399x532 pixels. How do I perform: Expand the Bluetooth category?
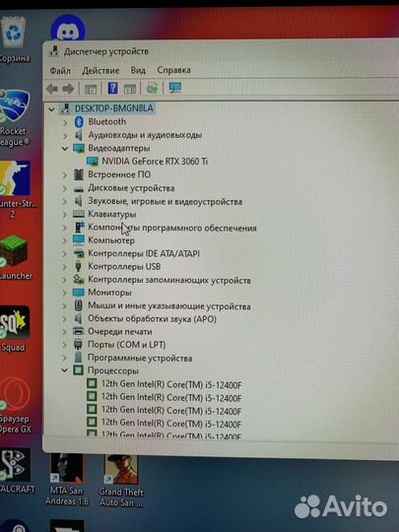tap(65, 122)
